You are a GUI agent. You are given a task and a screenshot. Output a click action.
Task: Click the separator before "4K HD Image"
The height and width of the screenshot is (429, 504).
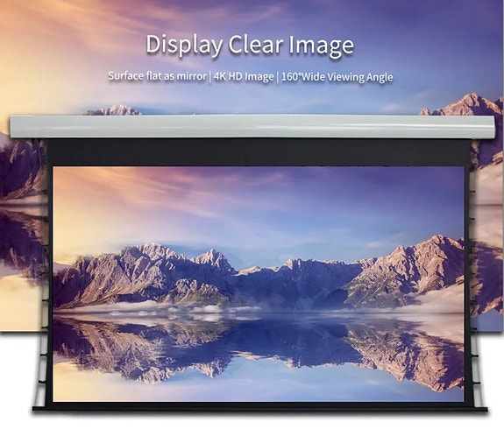(209, 77)
